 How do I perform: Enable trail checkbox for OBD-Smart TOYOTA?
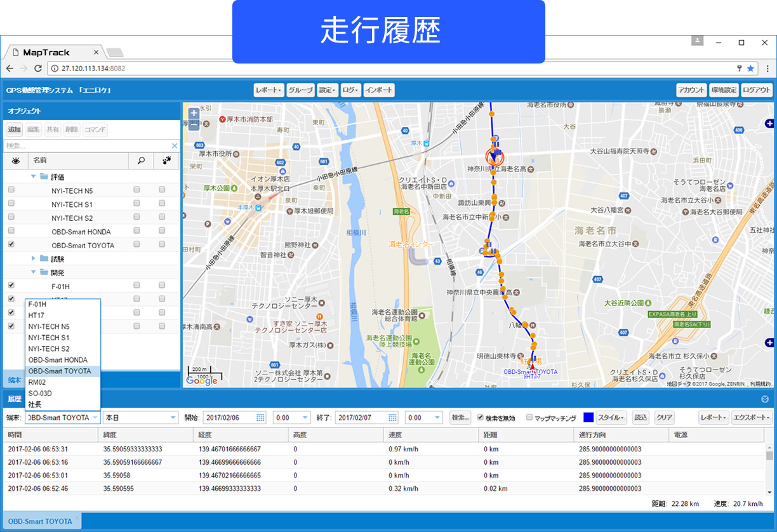(162, 244)
